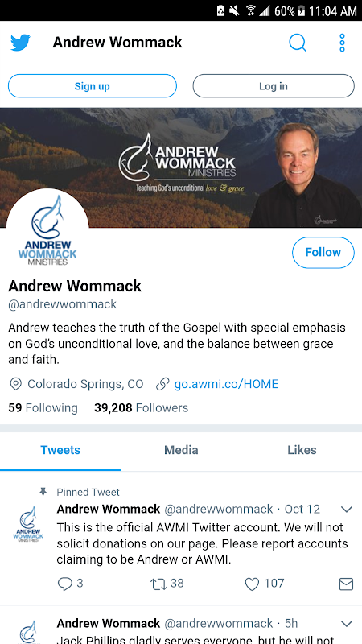Click the Log in button
Viewport: 362px width, 644px height.
[274, 86]
